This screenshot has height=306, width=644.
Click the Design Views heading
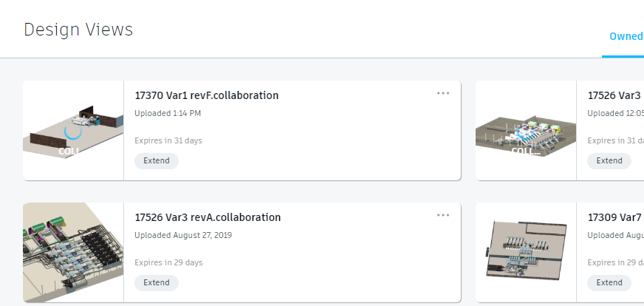pos(78,30)
